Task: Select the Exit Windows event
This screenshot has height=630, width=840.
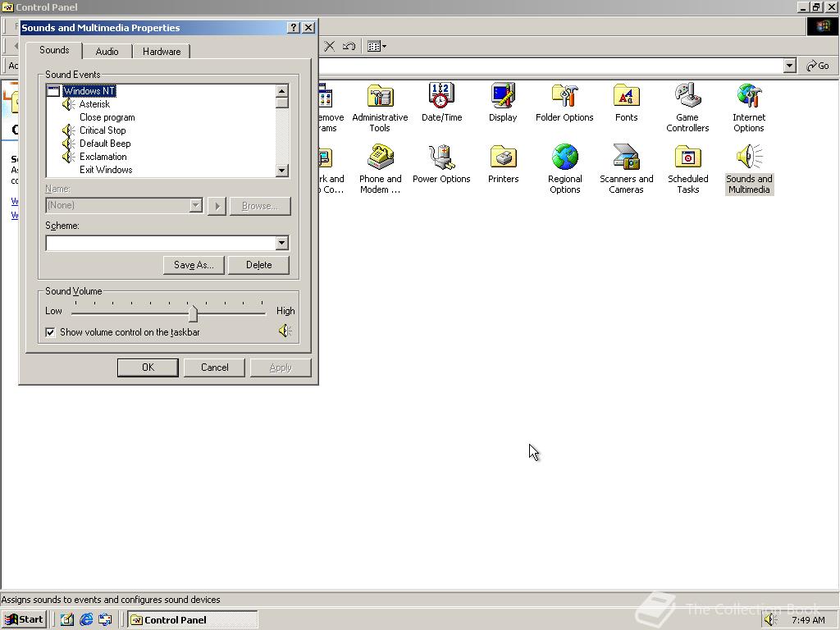Action: (106, 170)
